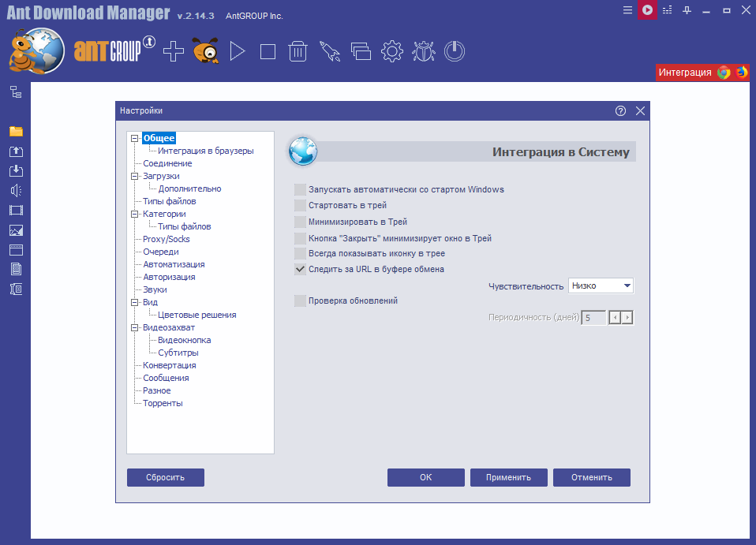
Task: Stop downloads with the square stop icon
Action: tap(268, 51)
